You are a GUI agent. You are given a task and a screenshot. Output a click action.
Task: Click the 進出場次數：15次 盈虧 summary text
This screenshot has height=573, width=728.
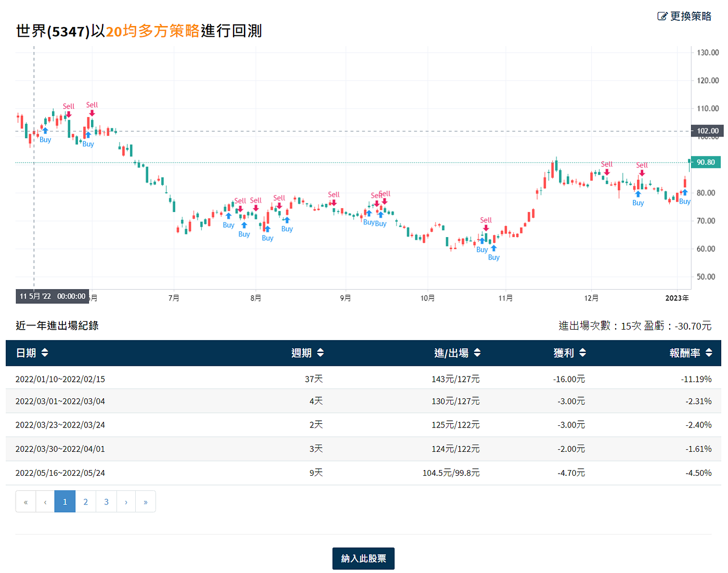(x=635, y=326)
